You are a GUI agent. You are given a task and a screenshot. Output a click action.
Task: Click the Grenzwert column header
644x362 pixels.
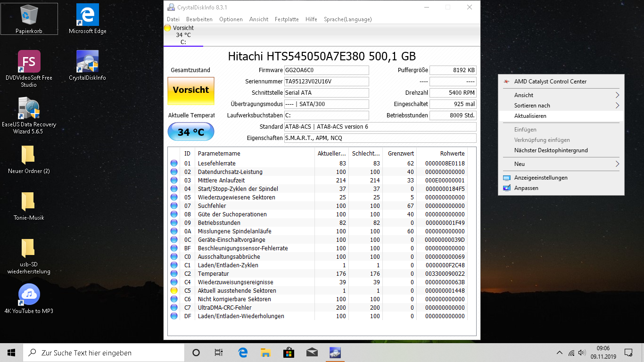pyautogui.click(x=400, y=154)
